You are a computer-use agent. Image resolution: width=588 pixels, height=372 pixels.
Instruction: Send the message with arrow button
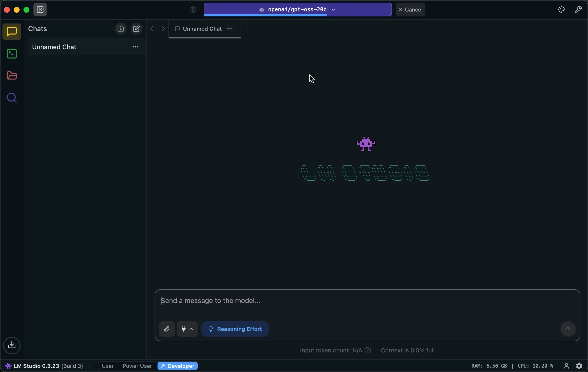pos(568,329)
